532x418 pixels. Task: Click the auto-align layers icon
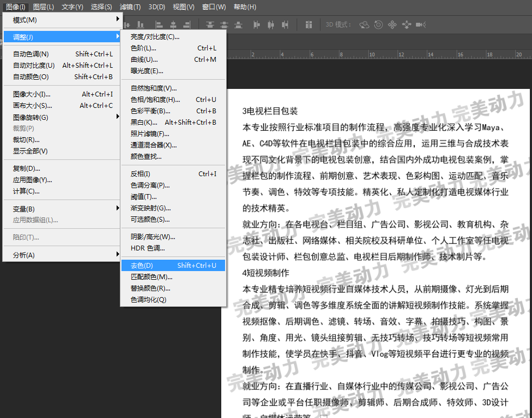[309, 24]
